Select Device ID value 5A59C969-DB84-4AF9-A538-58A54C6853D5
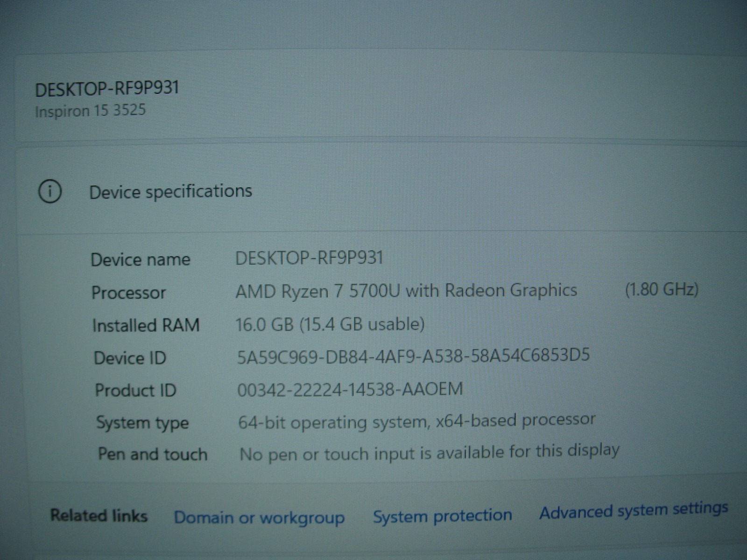The image size is (747, 560). click(x=413, y=356)
